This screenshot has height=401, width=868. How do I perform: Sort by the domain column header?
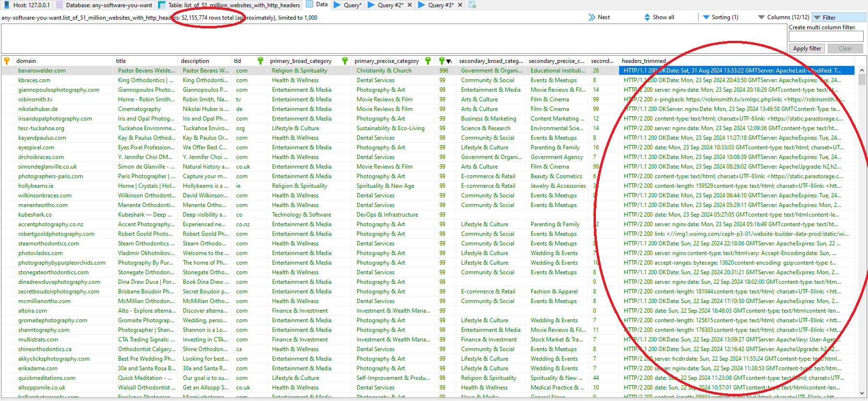coord(63,61)
